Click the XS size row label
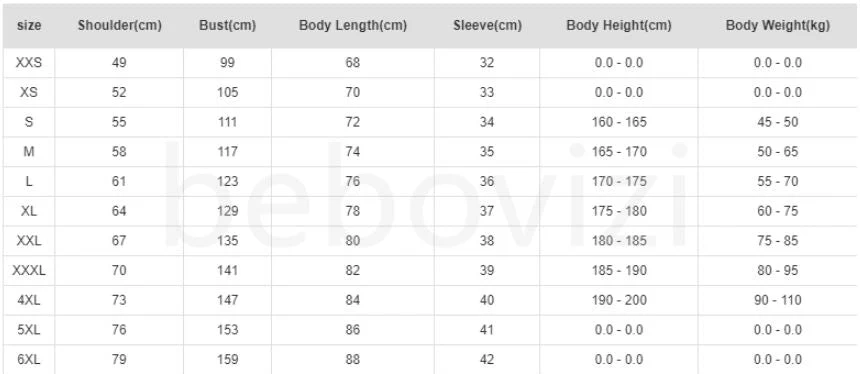This screenshot has width=860, height=374. point(29,92)
